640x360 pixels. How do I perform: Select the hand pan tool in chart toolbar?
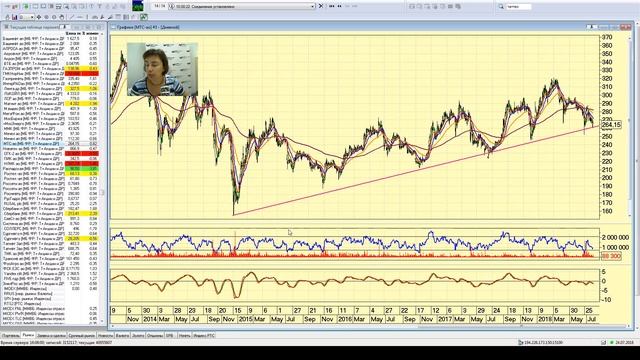(x=62, y=17)
